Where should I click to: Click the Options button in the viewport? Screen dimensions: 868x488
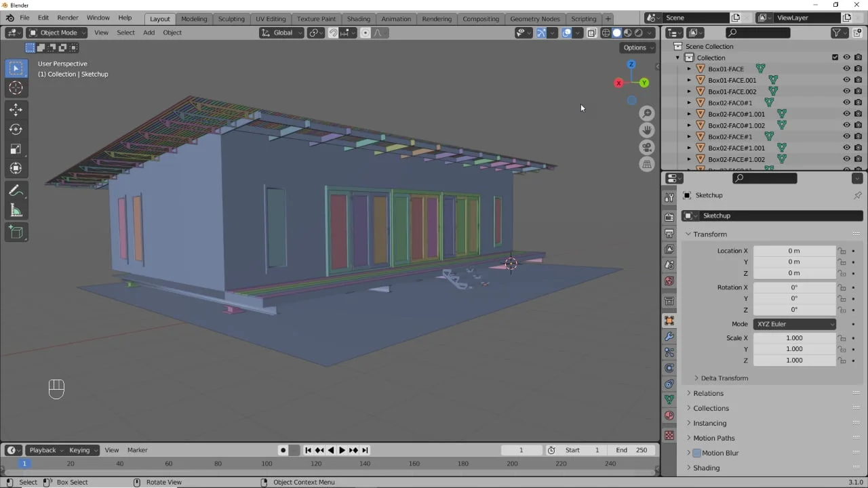pyautogui.click(x=636, y=47)
